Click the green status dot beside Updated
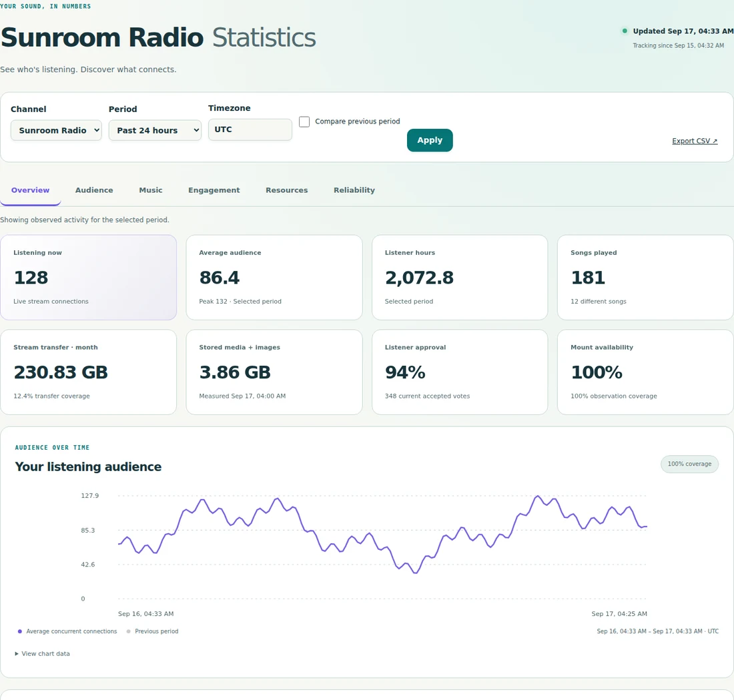The image size is (734, 700). pos(625,31)
